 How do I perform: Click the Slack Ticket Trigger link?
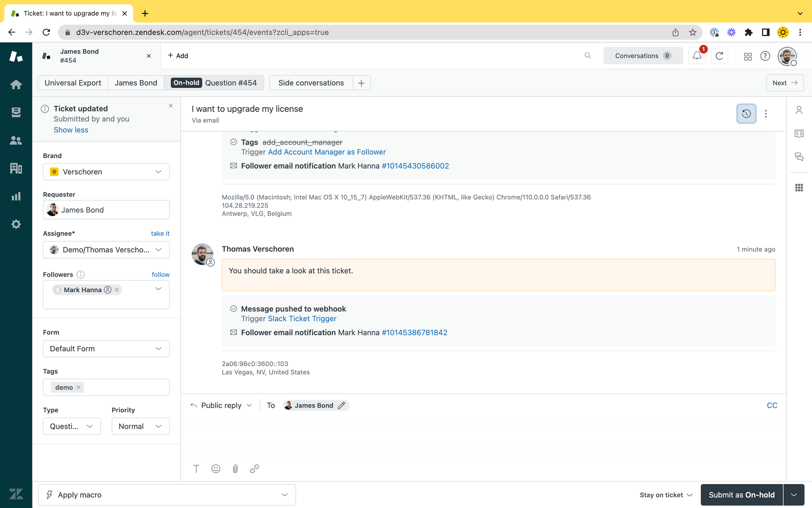tap(302, 319)
